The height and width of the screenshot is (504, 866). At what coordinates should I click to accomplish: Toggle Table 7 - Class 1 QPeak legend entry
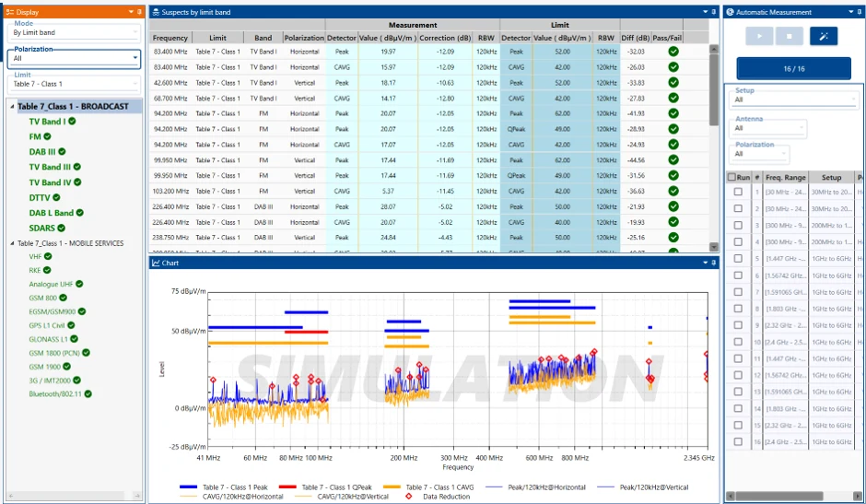click(325, 486)
